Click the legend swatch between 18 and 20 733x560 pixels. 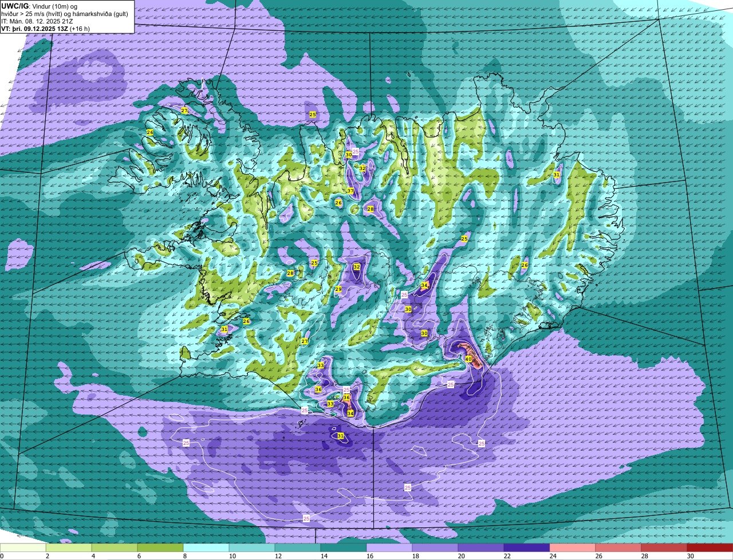435,548
